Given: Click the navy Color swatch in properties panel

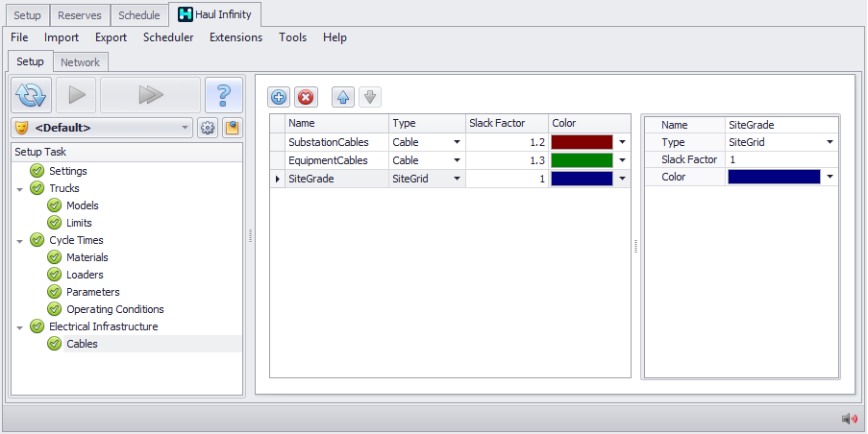Looking at the screenshot, I should tap(774, 177).
